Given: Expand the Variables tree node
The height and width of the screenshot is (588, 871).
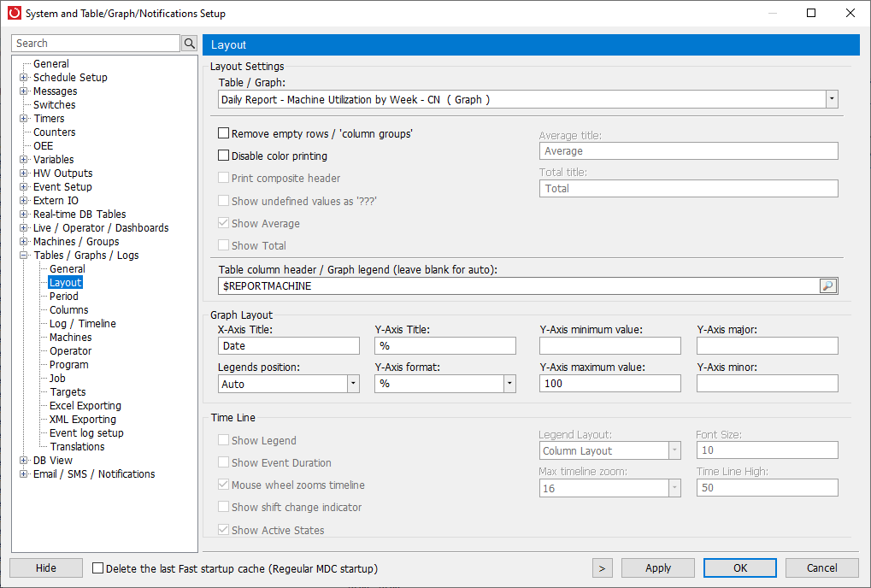Looking at the screenshot, I should [x=23, y=159].
